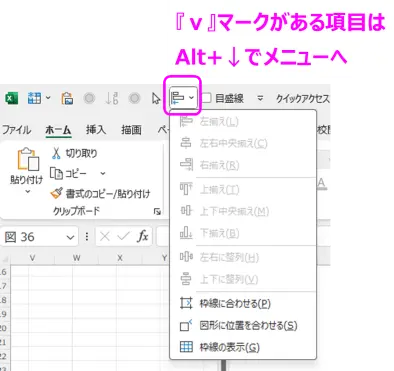Screen dimensions: 394x371
Task: Choose 左右中央揃え(C) in align menu
Action: click(x=243, y=143)
